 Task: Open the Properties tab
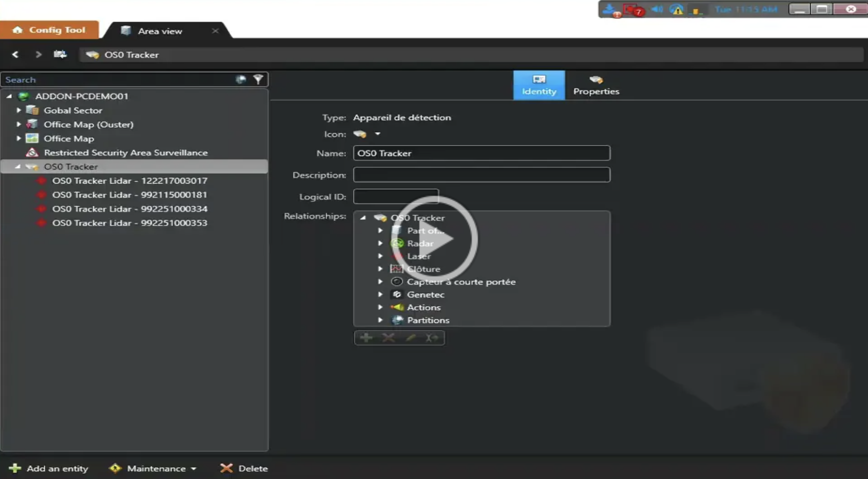coord(596,86)
